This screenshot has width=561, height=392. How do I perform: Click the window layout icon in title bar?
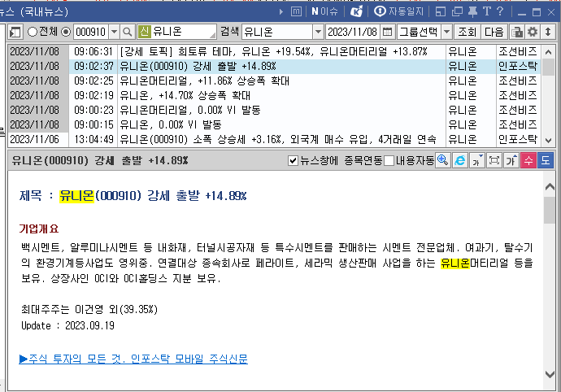click(441, 12)
